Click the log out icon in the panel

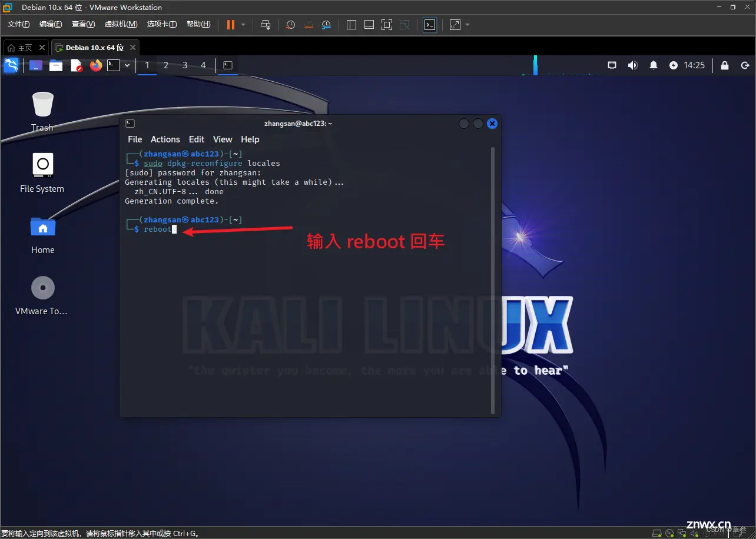pyautogui.click(x=745, y=65)
